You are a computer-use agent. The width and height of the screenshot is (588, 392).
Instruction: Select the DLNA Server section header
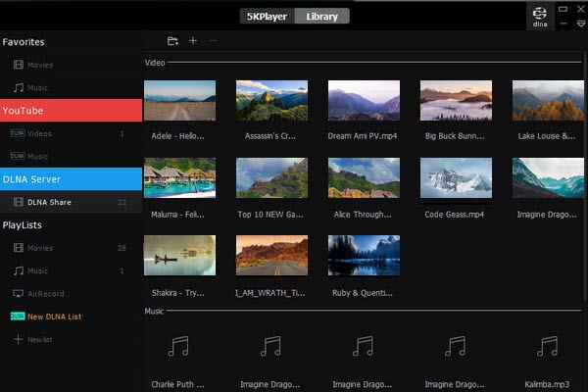coord(71,178)
